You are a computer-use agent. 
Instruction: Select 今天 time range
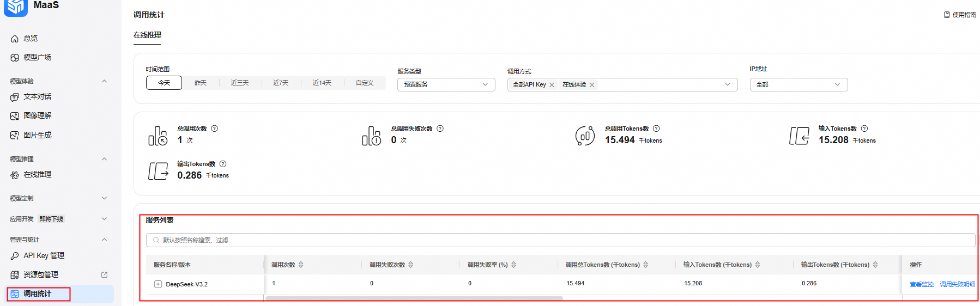pos(164,83)
